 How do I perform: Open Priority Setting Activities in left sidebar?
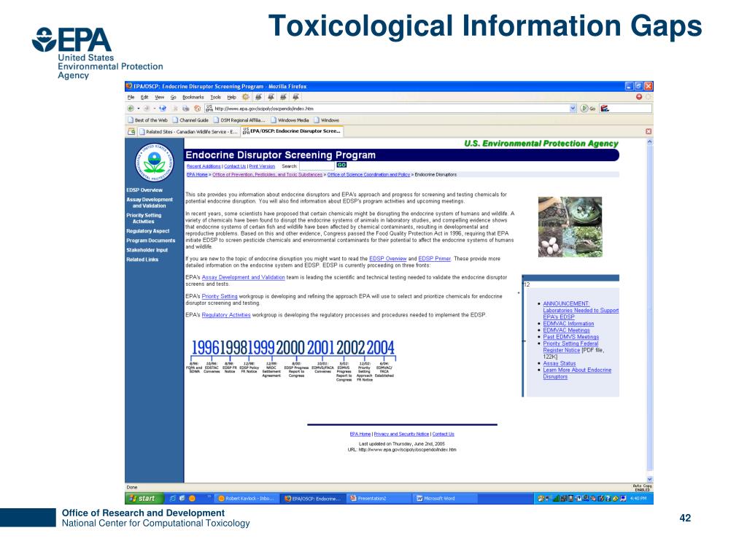tap(144, 218)
